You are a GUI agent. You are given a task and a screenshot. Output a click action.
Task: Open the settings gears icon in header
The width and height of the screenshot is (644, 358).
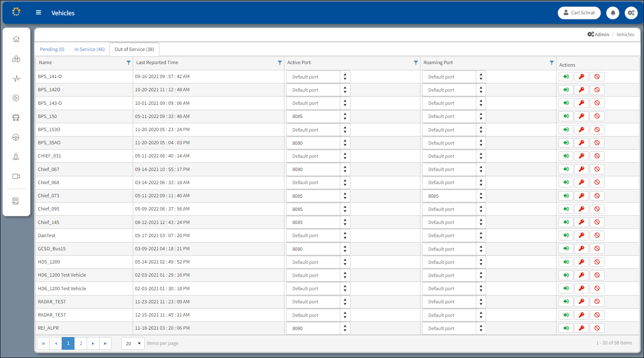631,13
